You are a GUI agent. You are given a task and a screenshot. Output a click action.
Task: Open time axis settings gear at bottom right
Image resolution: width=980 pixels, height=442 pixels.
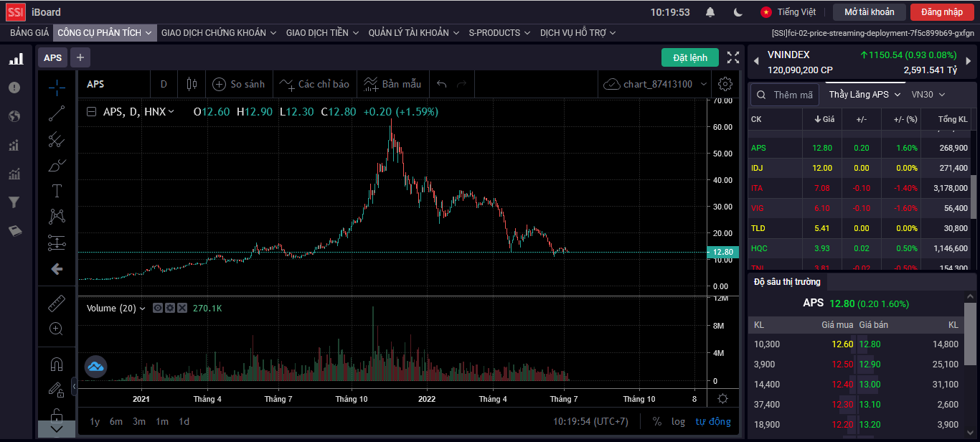[722, 399]
